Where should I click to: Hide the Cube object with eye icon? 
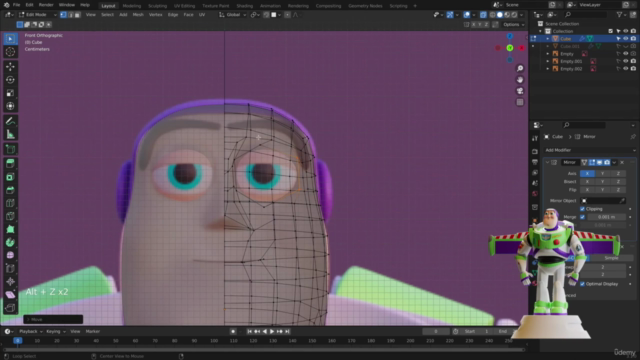[626, 38]
